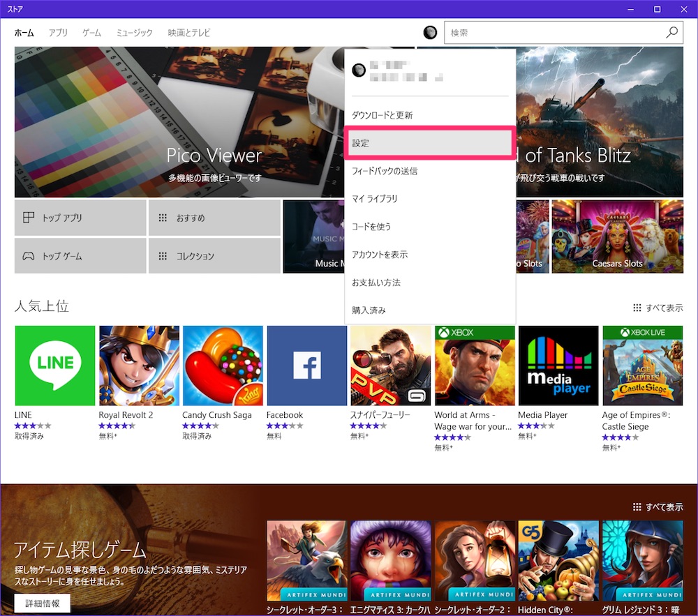
Task: Select コードを使う menu entry
Action: pyautogui.click(x=430, y=227)
